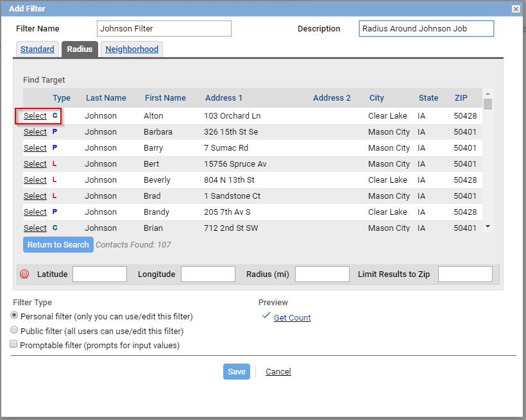Select the Beverly Johnson contact
Screen dimensions: 526x420
tap(35, 180)
